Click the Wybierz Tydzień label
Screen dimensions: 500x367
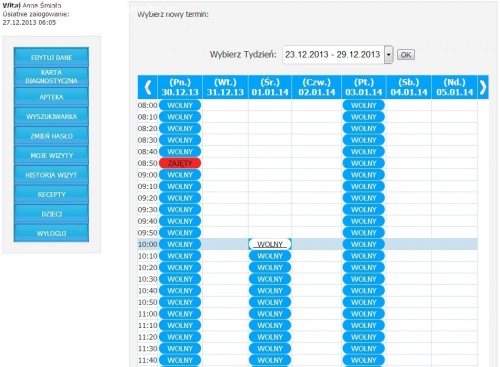[243, 55]
